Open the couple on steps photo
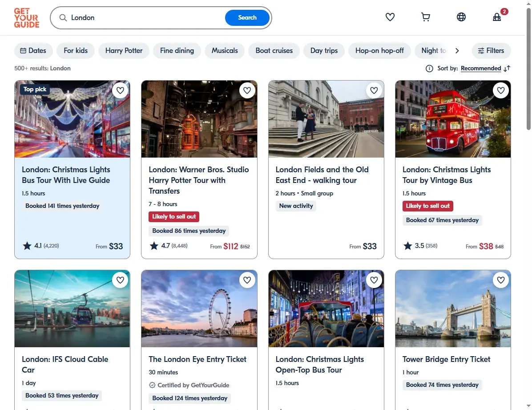This screenshot has width=532, height=410. click(x=326, y=119)
